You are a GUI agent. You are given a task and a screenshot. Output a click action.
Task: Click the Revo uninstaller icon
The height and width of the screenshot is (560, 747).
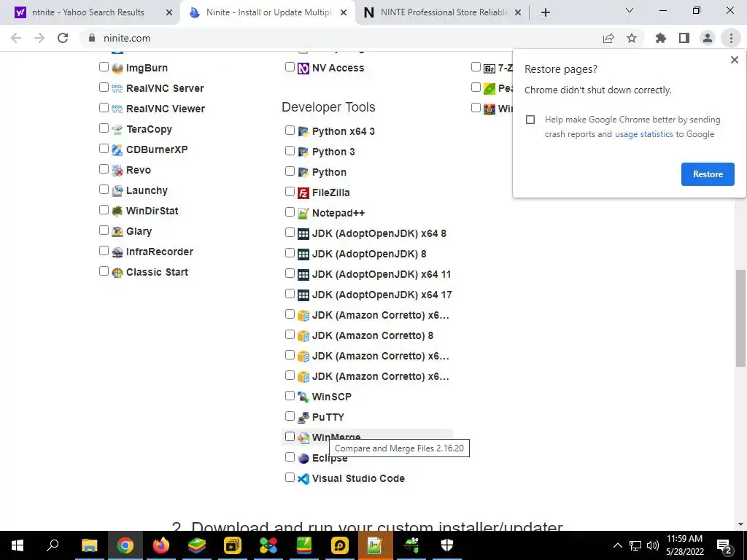coord(117,171)
